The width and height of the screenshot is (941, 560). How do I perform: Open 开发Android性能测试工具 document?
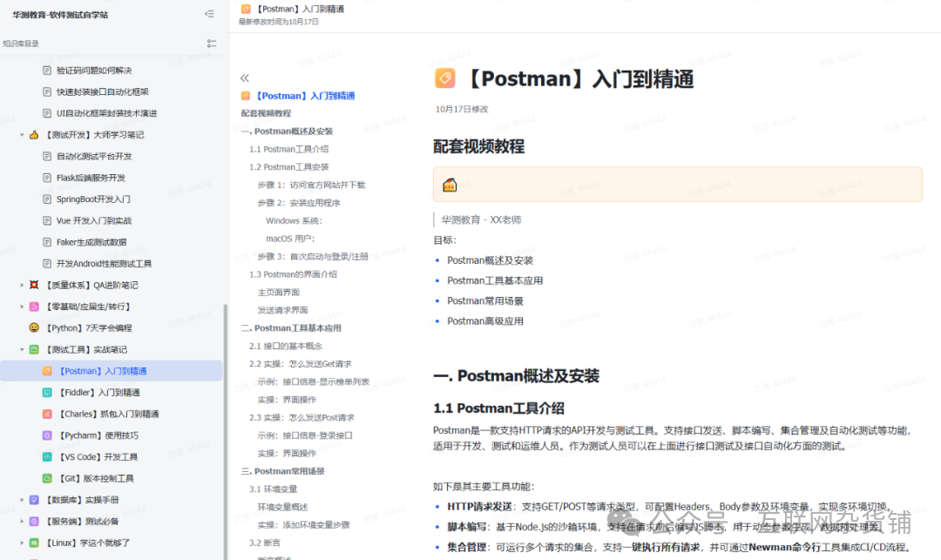[x=104, y=264]
